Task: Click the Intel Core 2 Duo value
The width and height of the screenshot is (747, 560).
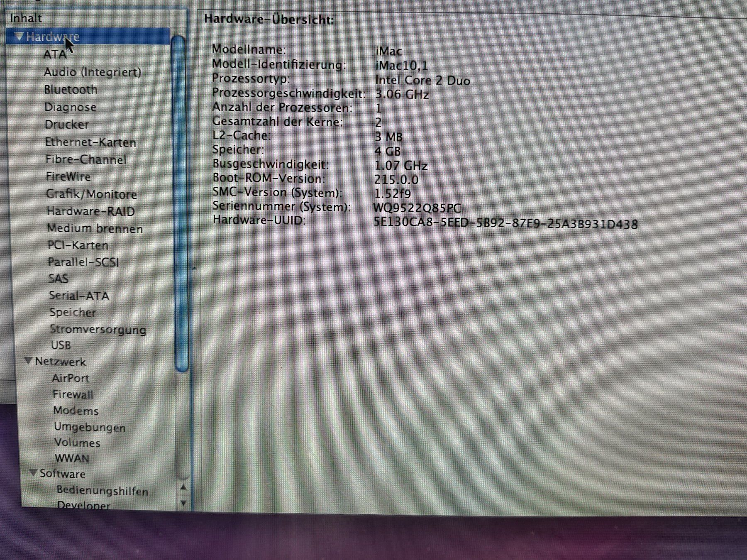Action: tap(422, 80)
